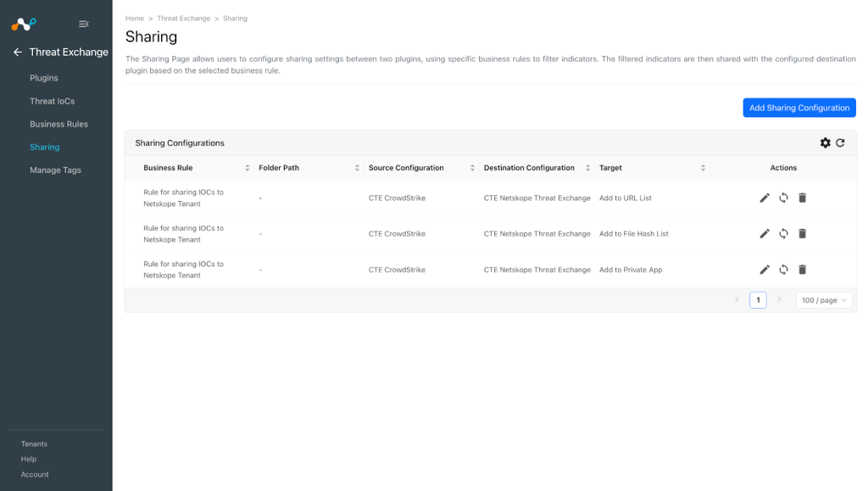Click Add to URL List target cell
The image size is (868, 491).
pyautogui.click(x=625, y=198)
